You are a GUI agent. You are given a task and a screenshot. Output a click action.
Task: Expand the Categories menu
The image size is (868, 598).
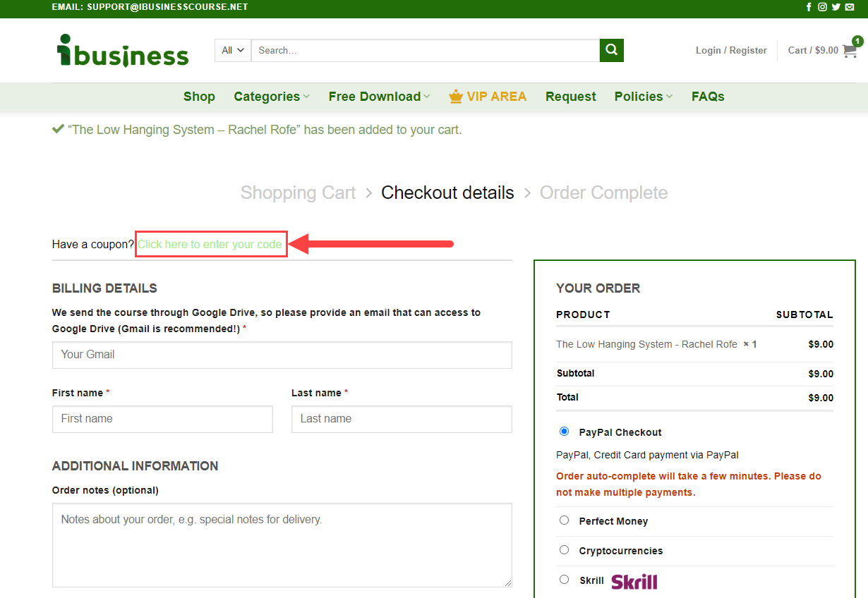pyautogui.click(x=272, y=97)
